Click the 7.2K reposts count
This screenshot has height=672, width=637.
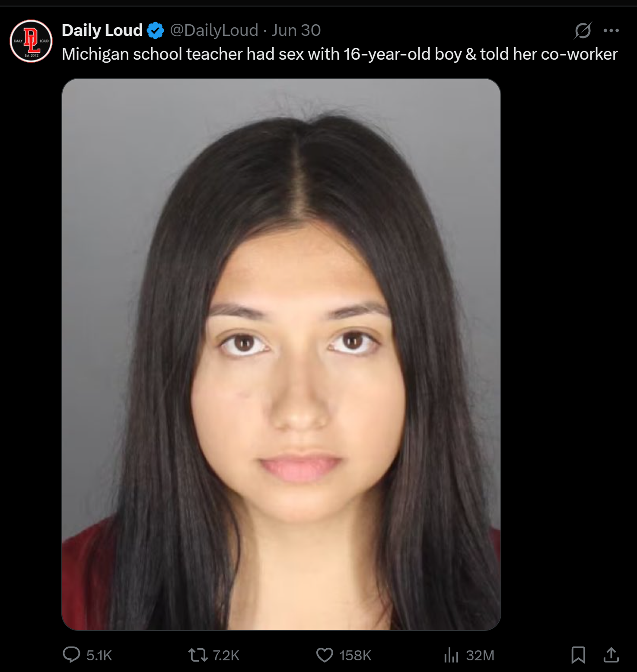[226, 656]
